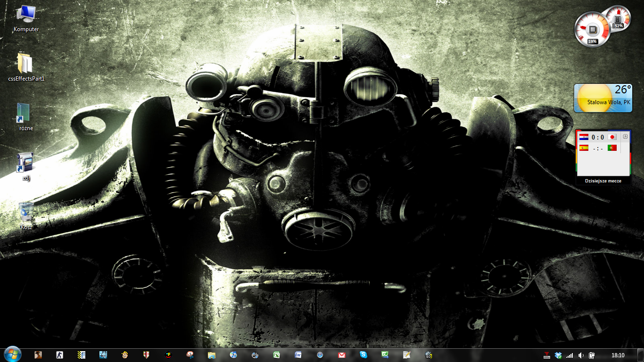This screenshot has height=362, width=644.
Task: Click the Dropbox tray icon
Action: tap(558, 355)
